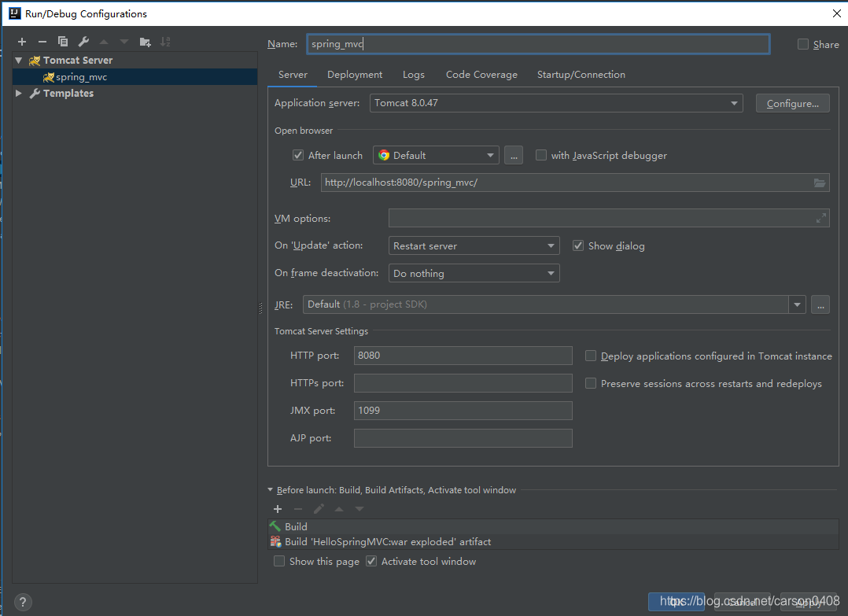The image size is (848, 616).
Task: Remove selected configuration with minus icon
Action: click(42, 42)
